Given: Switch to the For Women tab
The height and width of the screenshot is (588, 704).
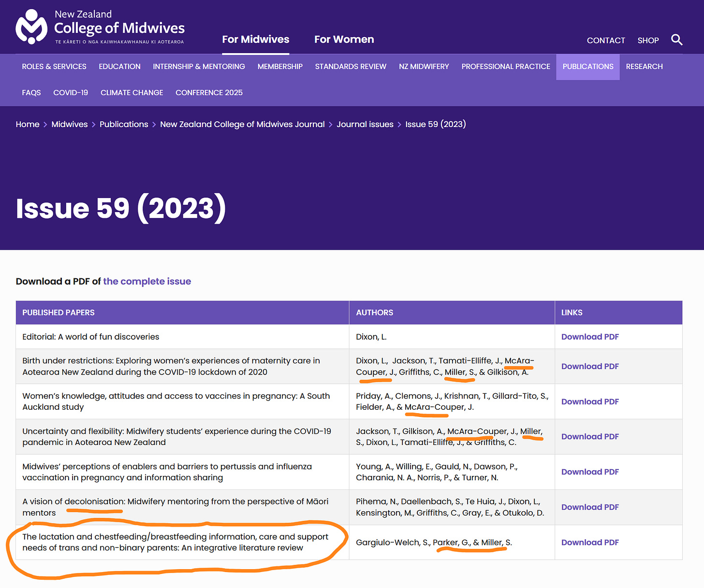Looking at the screenshot, I should point(344,40).
